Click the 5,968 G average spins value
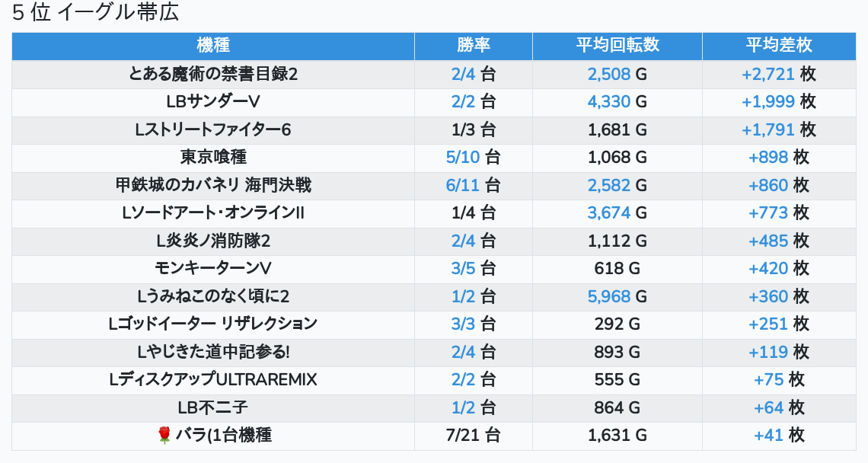Image resolution: width=868 pixels, height=463 pixels. (x=617, y=296)
